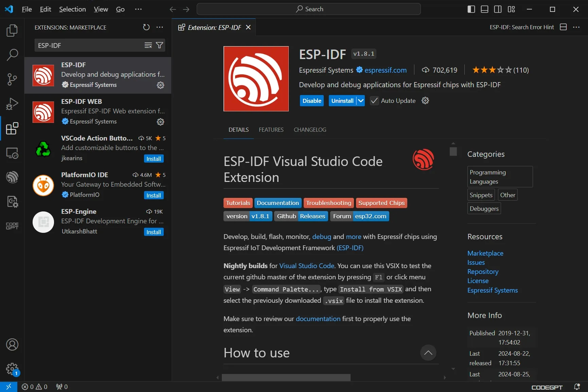Open the Search view in activity bar

[12, 55]
